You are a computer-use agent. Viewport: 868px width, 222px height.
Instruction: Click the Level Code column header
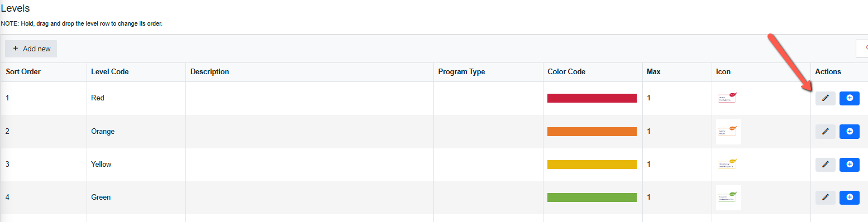110,72
